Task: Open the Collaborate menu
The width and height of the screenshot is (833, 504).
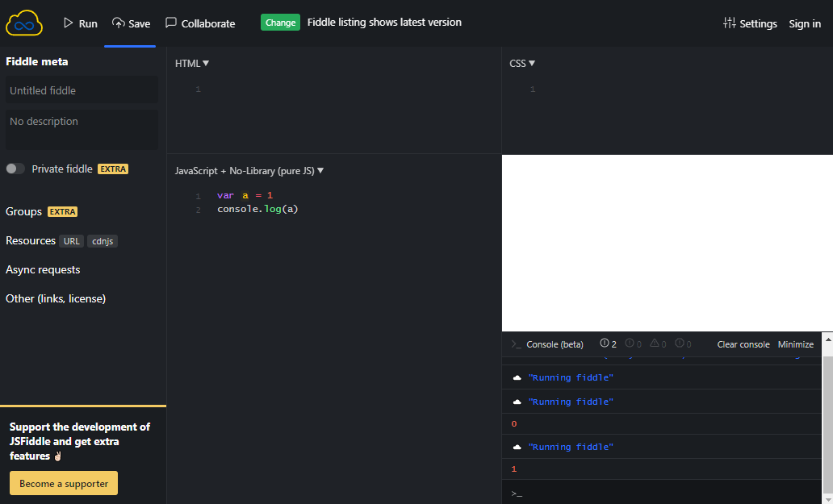Action: (x=200, y=23)
